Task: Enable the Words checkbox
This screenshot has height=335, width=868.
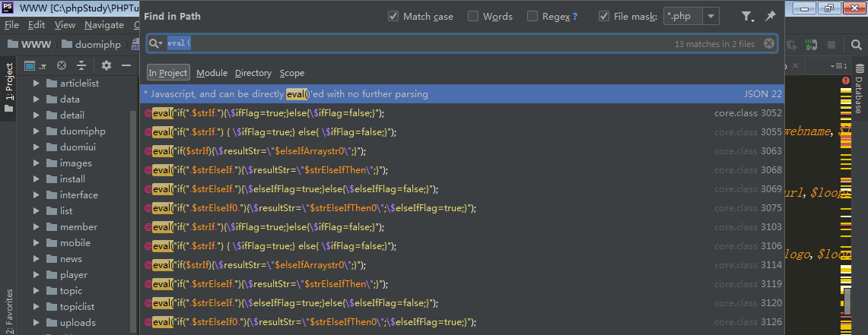Action: [x=473, y=16]
